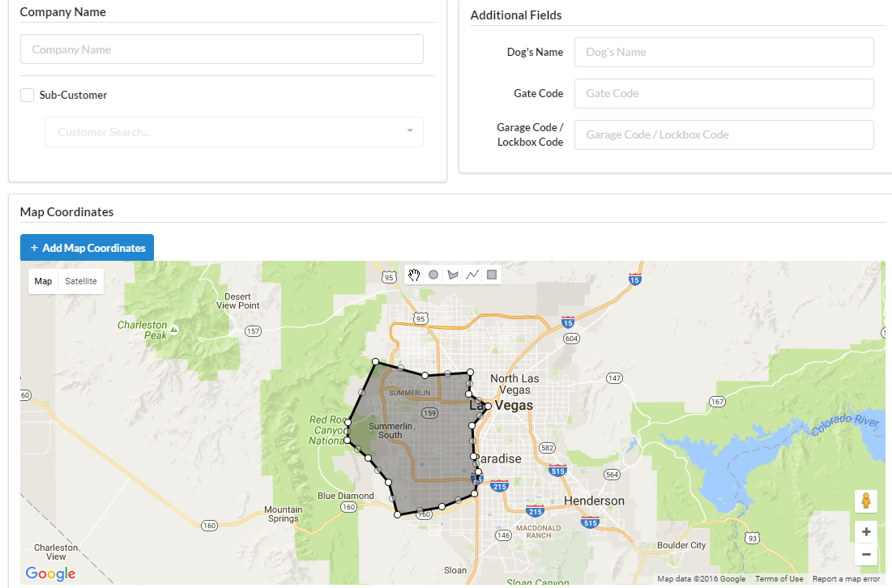Click route 582 shield on map
The width and height of the screenshot is (892, 588).
coord(547,448)
